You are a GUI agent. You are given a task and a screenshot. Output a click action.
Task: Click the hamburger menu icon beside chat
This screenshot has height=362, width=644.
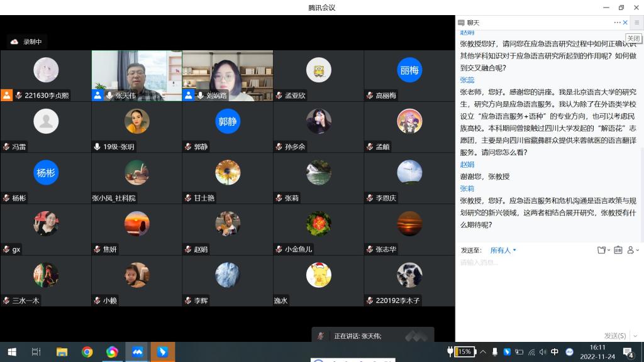(636, 23)
